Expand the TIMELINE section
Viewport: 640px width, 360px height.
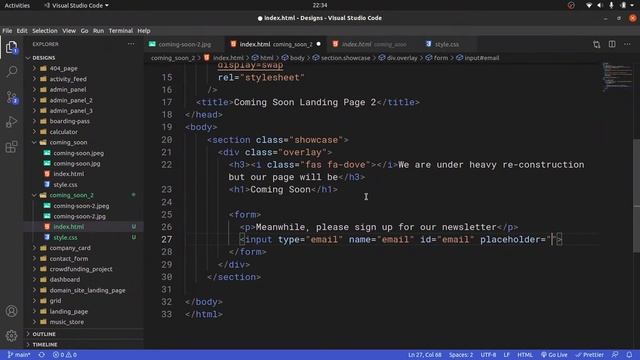tap(45, 344)
